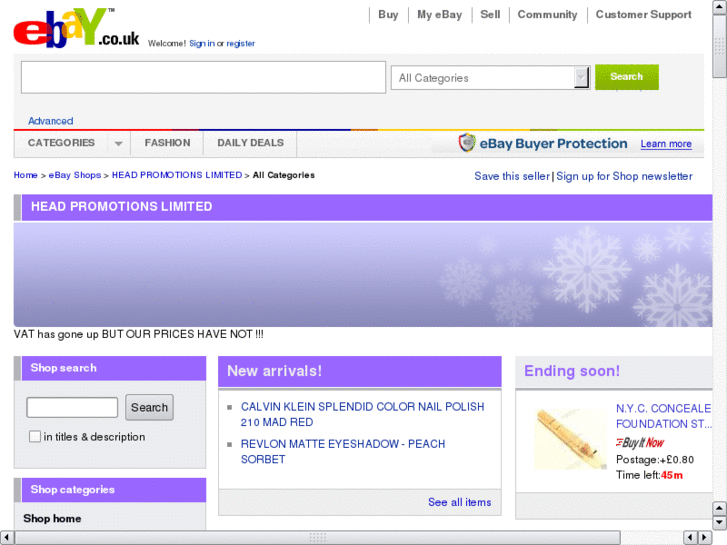This screenshot has height=545, width=727.
Task: Open the DAILY DEALS tab
Action: (250, 143)
